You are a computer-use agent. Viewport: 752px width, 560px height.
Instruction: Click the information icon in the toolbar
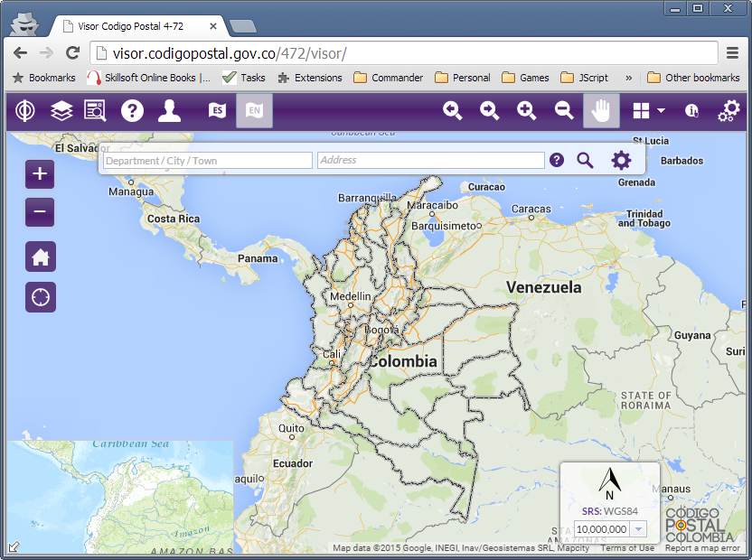[x=691, y=110]
